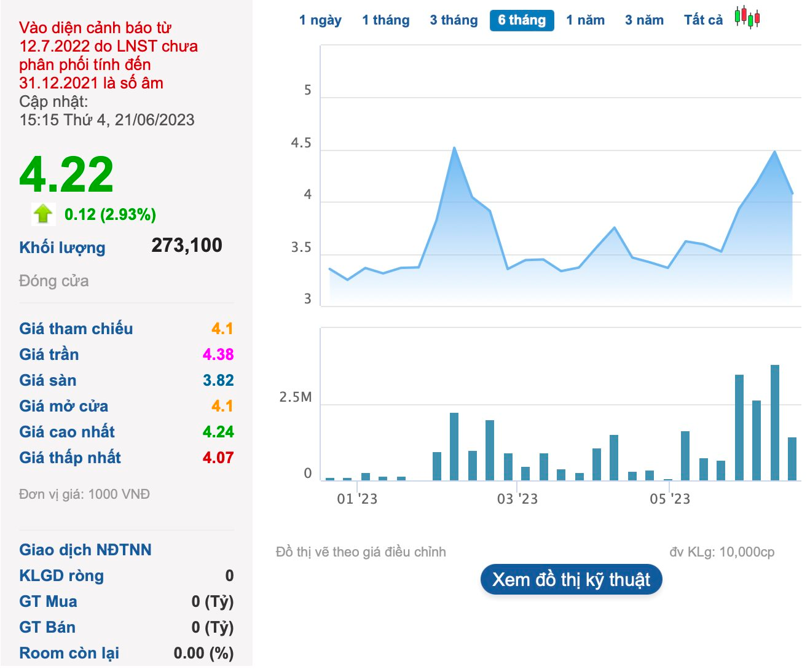810x672 pixels.
Task: Open the candlestick chart icon
Action: 747,17
